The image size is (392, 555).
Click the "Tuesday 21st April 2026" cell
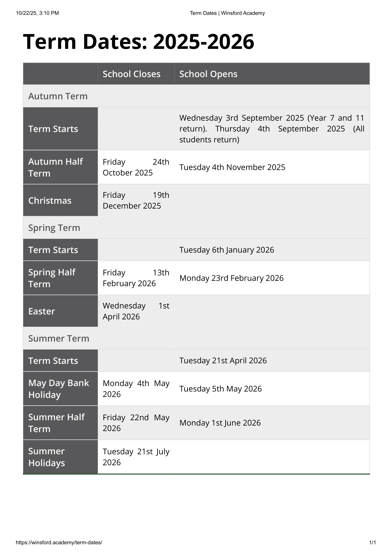pyautogui.click(x=223, y=360)
